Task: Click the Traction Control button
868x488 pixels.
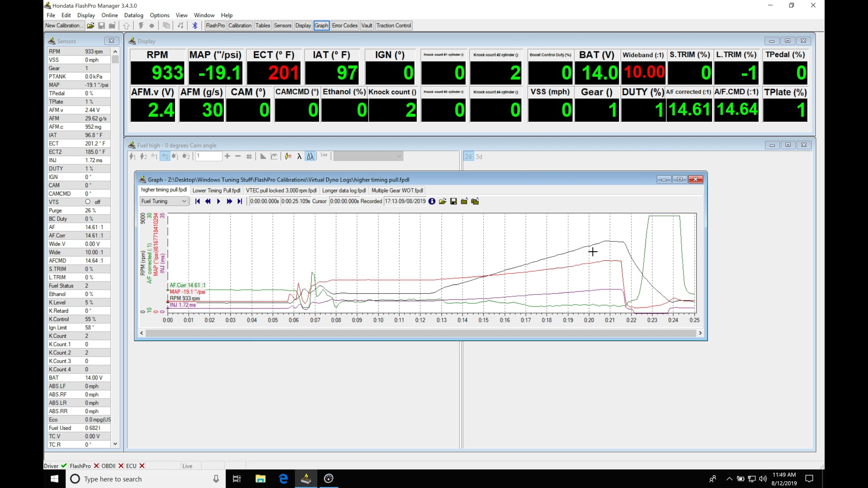Action: [x=393, y=26]
